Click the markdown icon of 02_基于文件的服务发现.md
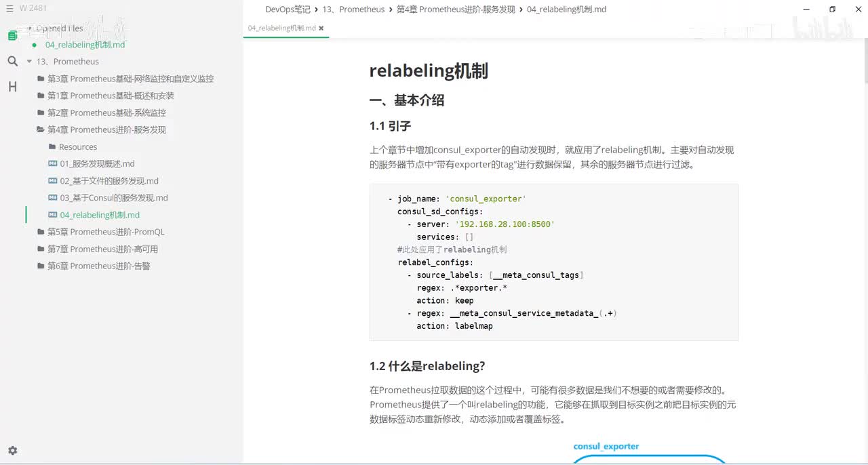 coord(53,180)
